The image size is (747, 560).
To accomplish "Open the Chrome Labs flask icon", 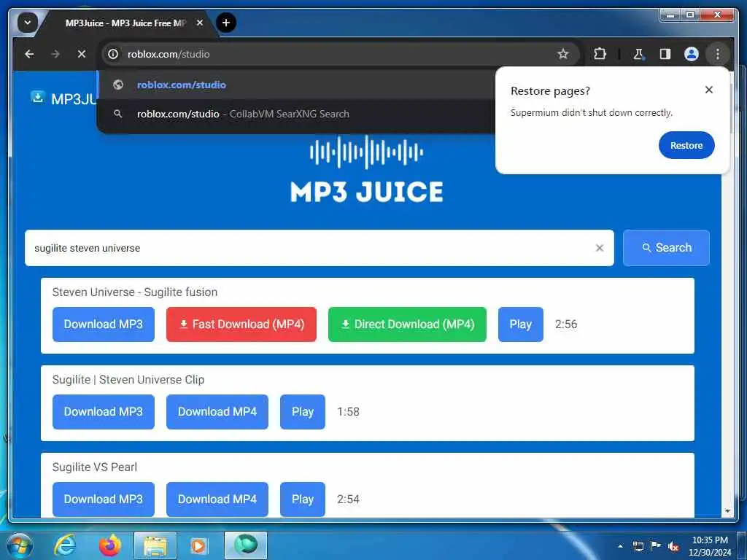I will tap(638, 54).
